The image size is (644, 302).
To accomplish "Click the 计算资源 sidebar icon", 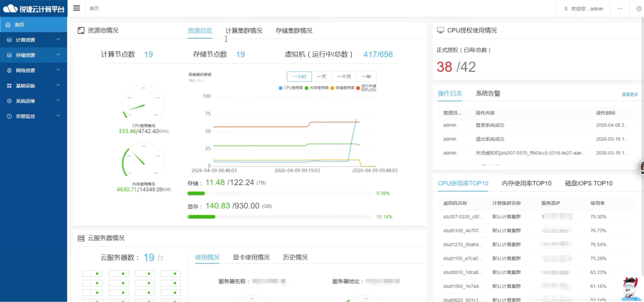I will coord(9,40).
